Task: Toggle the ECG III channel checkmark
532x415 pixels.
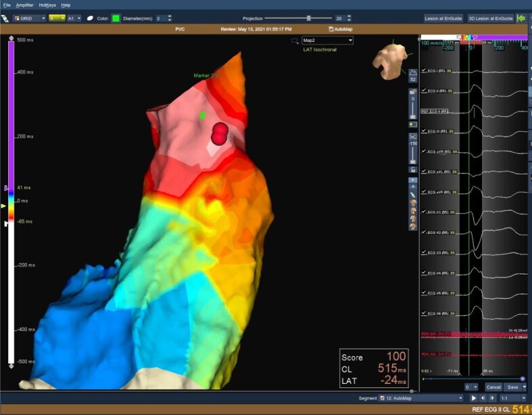Action: (x=424, y=131)
